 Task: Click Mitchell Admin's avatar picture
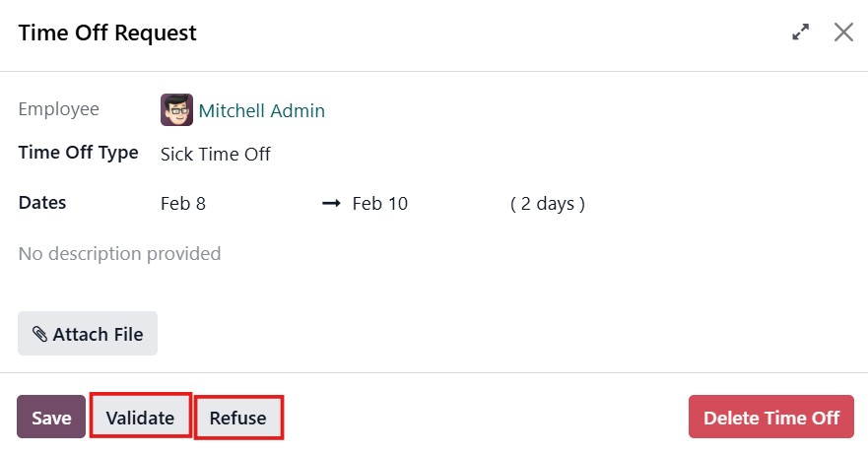coord(176,110)
